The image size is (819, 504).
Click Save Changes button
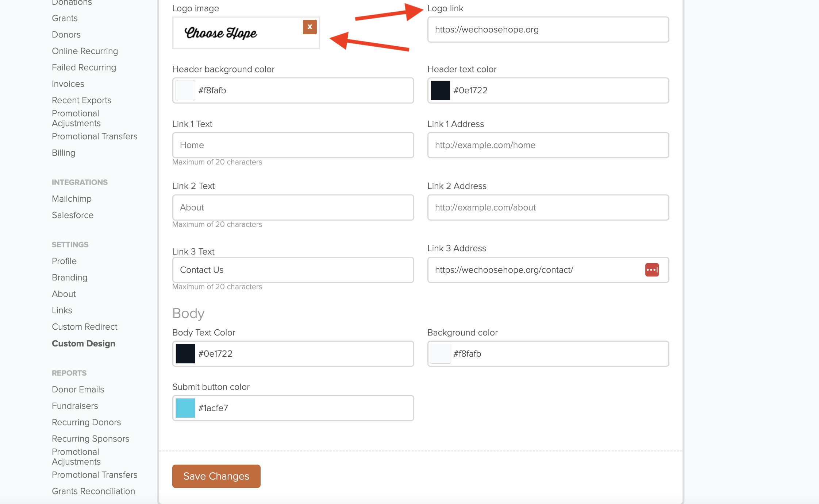point(216,476)
